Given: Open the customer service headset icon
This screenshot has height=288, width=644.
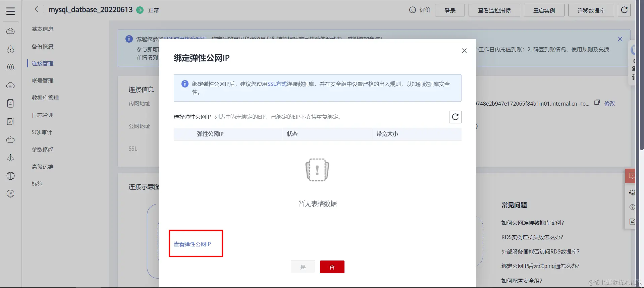Looking at the screenshot, I should tap(632, 192).
